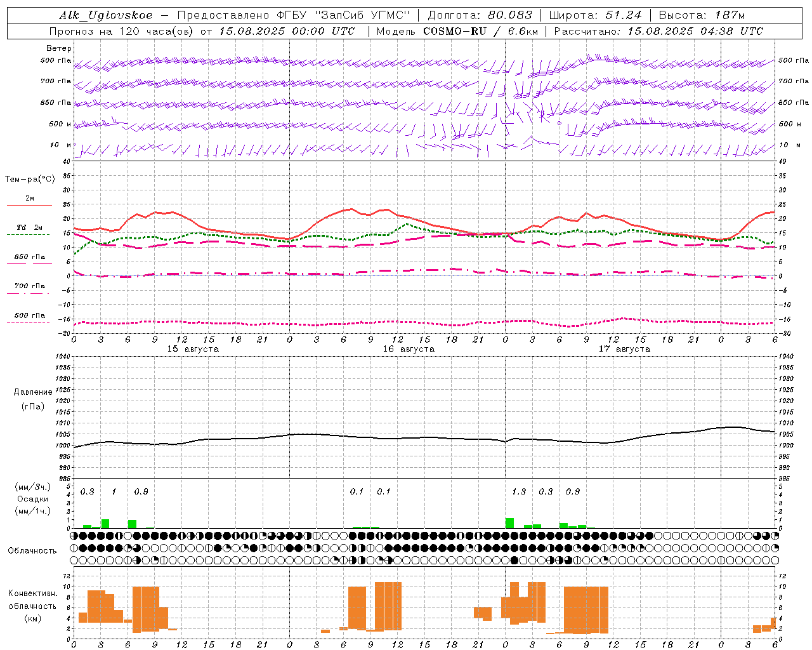Click the green dashed Td legend line

tap(28, 235)
